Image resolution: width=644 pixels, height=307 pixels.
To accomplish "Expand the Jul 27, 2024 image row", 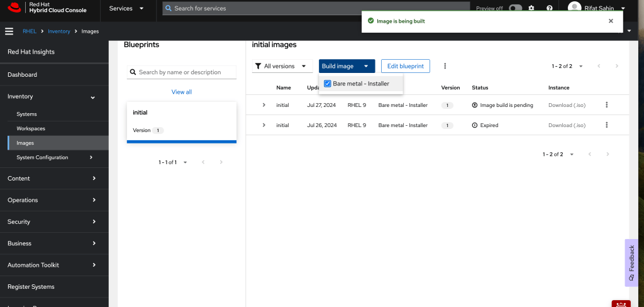I will (x=264, y=105).
